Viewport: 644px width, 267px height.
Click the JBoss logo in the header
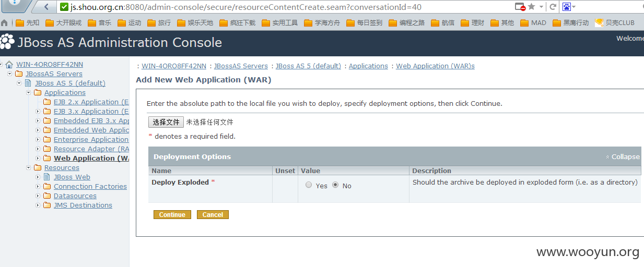click(7, 41)
